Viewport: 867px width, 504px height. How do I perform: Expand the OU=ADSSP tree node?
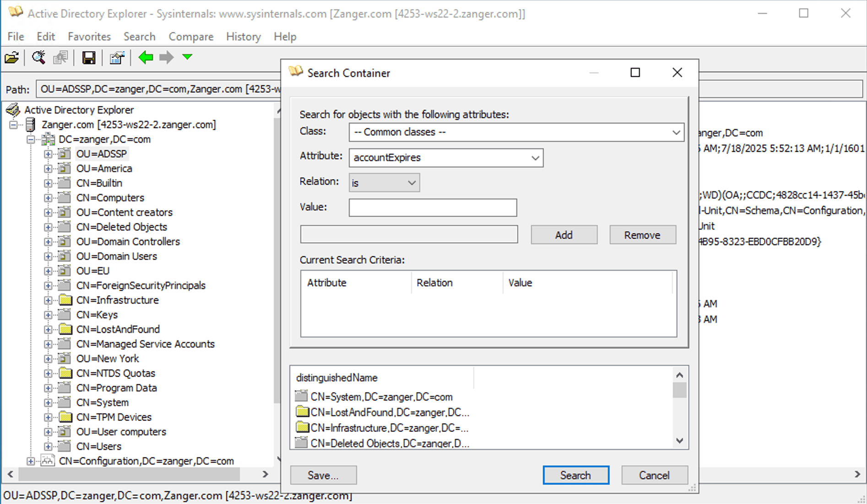(49, 154)
